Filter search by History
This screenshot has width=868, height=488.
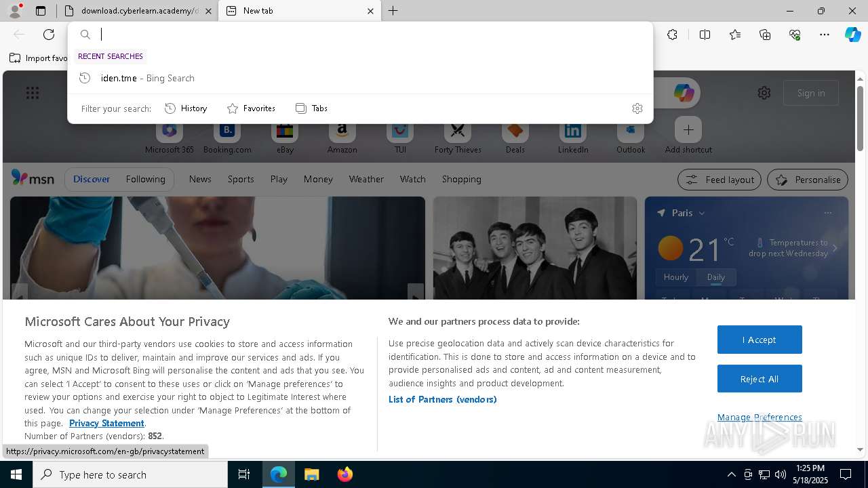186,108
